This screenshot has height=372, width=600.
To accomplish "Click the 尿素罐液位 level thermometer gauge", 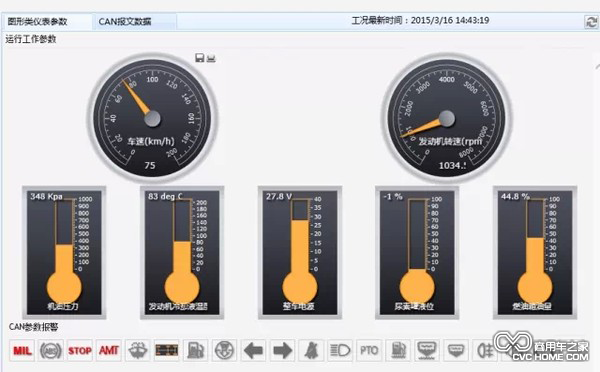I will (417, 253).
